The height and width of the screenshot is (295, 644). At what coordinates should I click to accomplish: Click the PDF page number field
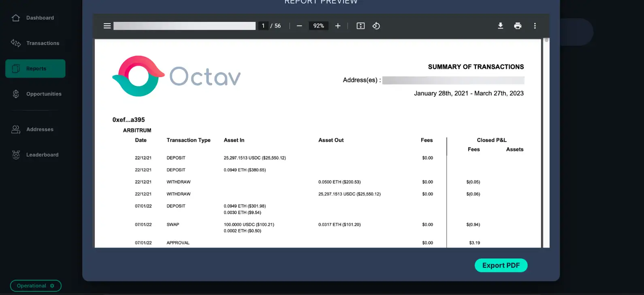point(263,26)
